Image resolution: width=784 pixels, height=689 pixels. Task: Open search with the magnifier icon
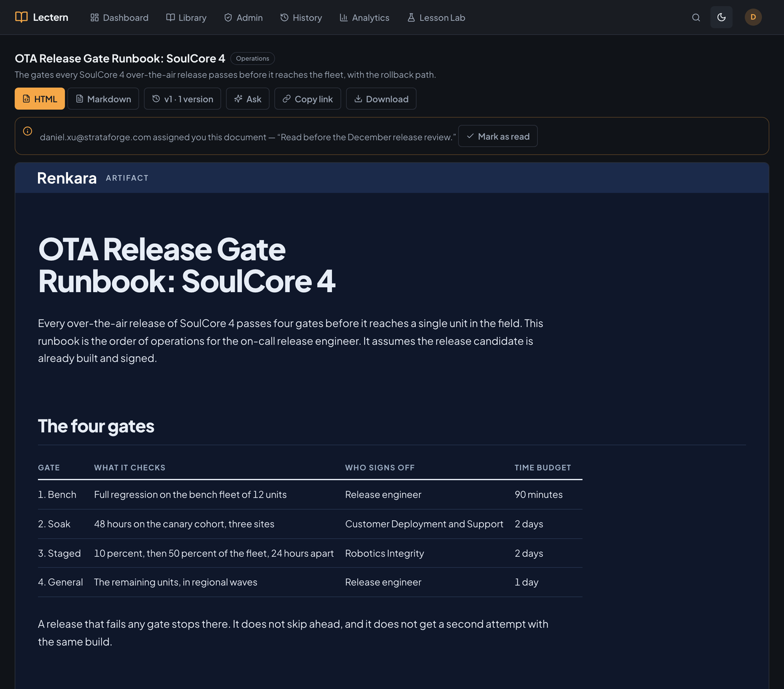(696, 17)
